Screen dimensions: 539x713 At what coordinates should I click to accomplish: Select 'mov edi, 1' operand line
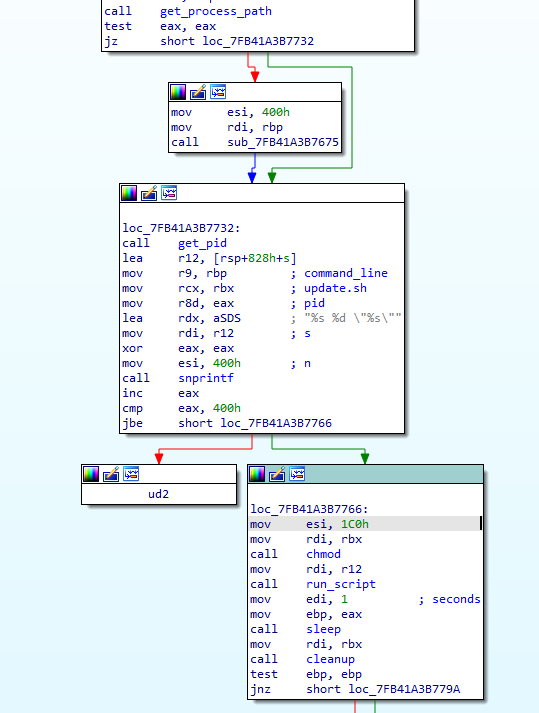click(299, 599)
